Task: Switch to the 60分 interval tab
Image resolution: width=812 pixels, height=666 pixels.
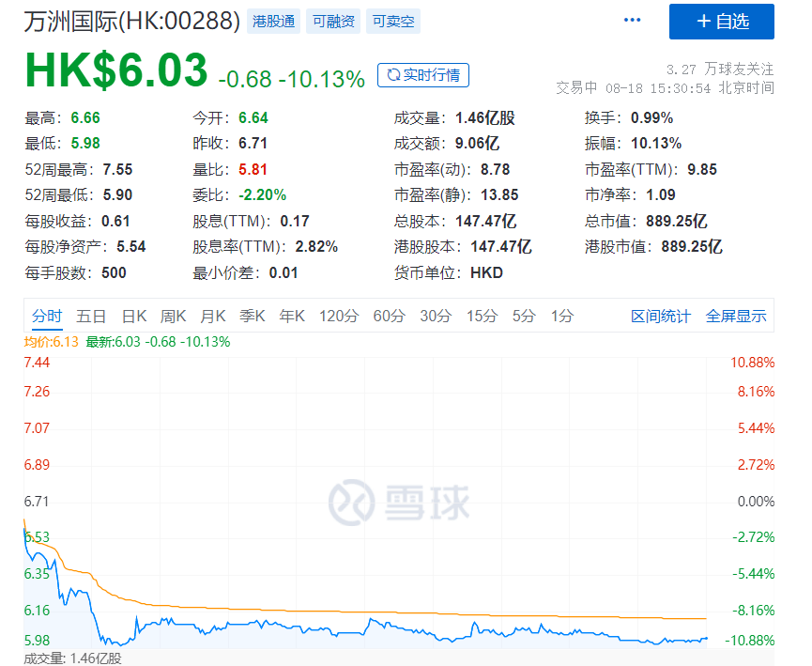Action: tap(389, 317)
